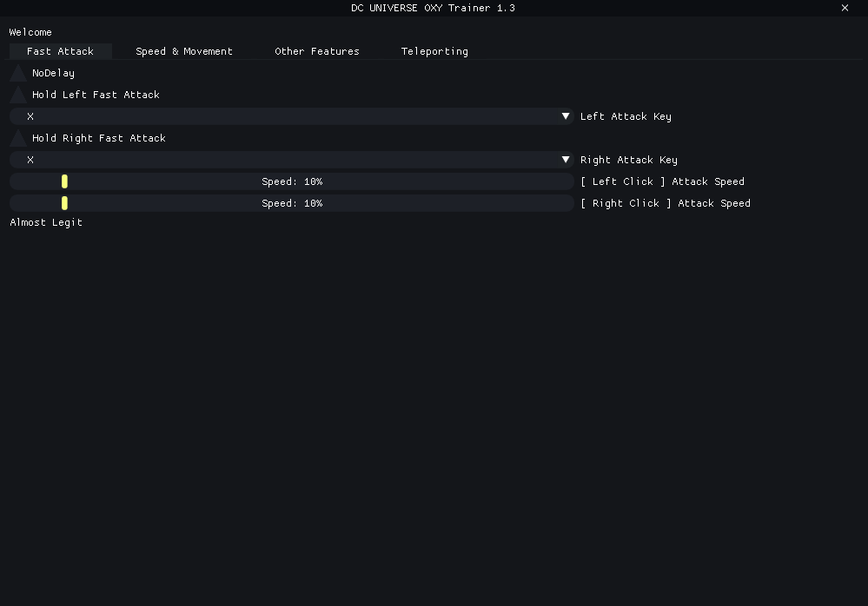Open the Other Features tab

click(x=316, y=51)
